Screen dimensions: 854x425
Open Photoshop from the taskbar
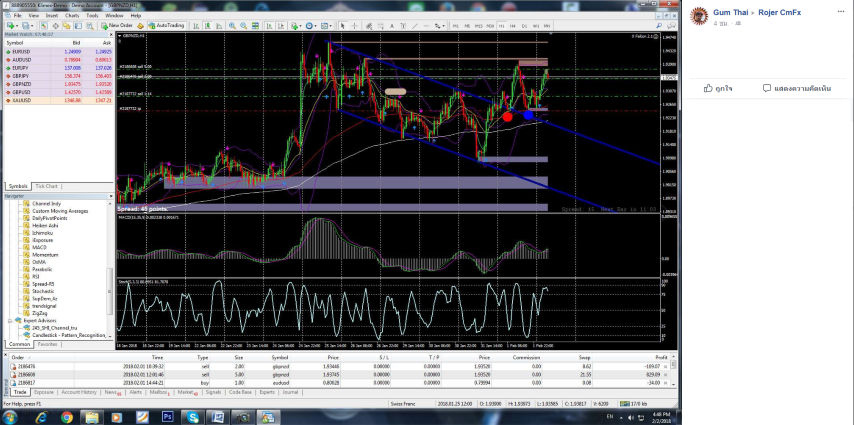coord(168,417)
